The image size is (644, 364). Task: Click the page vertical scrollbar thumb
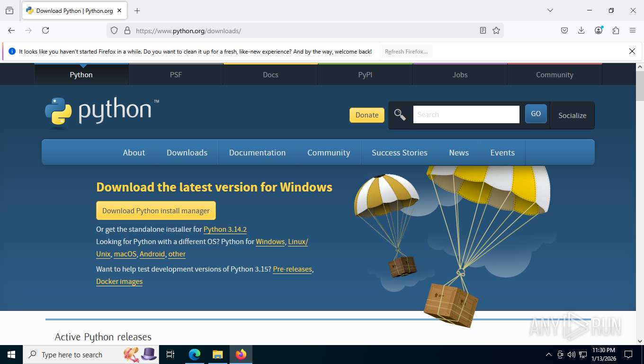[x=640, y=86]
